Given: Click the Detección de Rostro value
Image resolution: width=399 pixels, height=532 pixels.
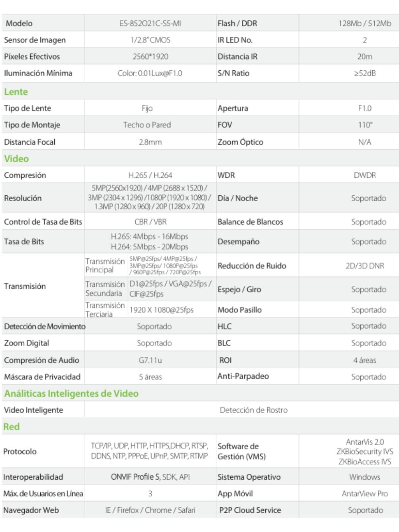Looking at the screenshot, I should (x=253, y=410).
